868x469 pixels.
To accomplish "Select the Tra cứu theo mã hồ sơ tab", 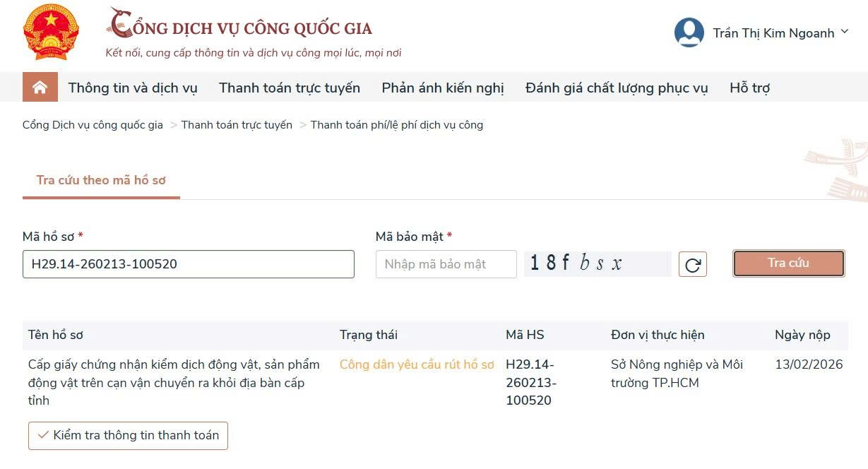I will (101, 180).
